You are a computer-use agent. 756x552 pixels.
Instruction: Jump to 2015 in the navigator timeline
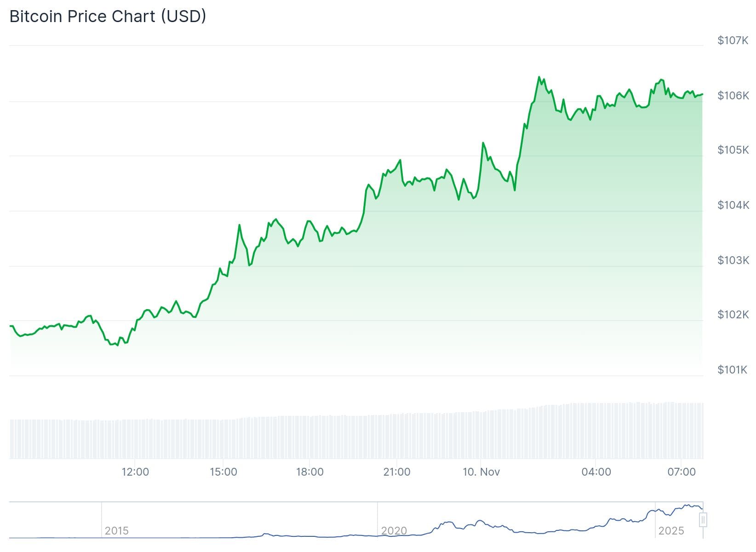116,531
